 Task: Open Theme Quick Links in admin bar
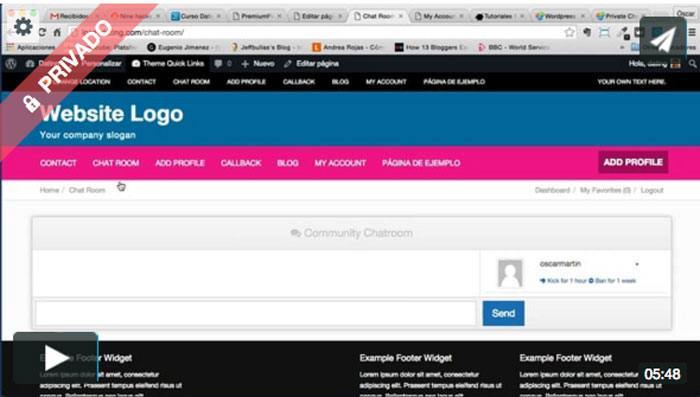[x=168, y=64]
